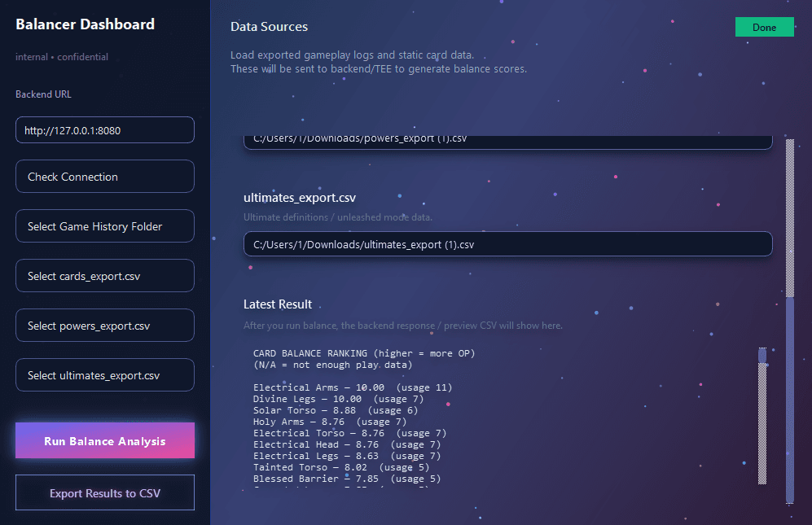The width and height of the screenshot is (812, 525).
Task: Click the Check Connection button
Action: pyautogui.click(x=104, y=176)
